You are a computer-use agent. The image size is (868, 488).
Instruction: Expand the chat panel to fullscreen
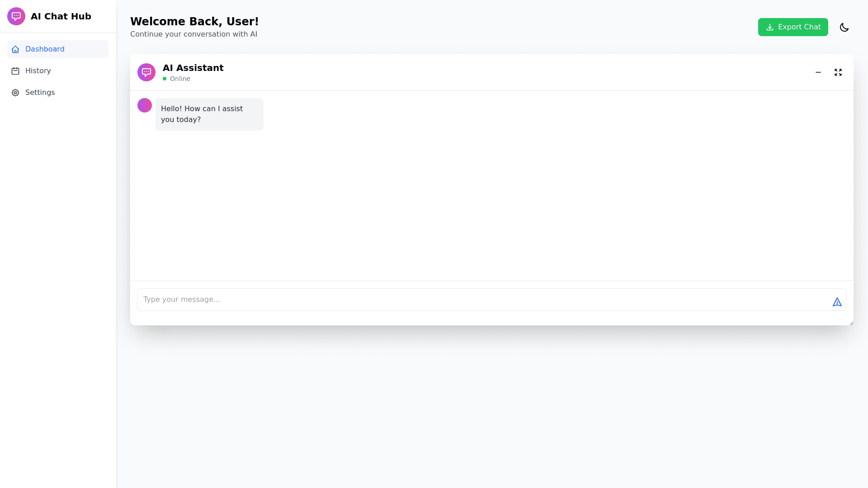[838, 72]
